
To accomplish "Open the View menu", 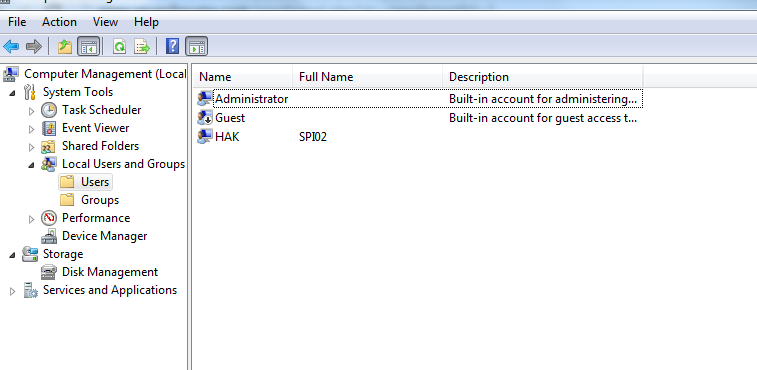I will (x=105, y=22).
